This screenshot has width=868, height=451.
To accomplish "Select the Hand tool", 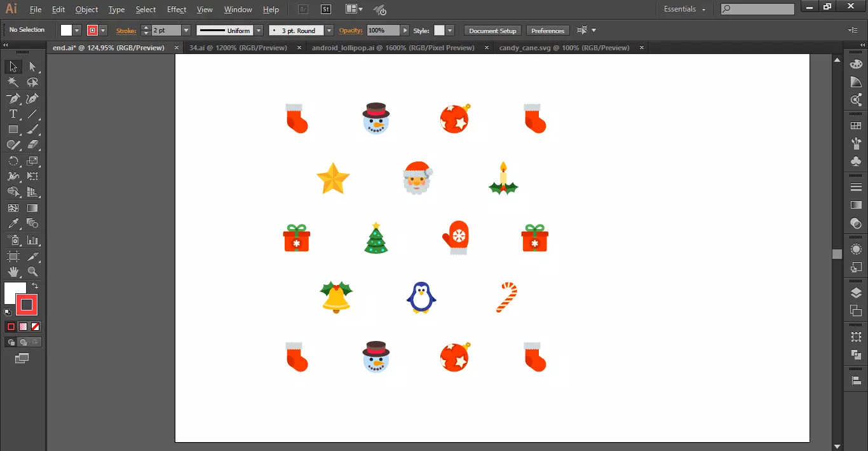I will [13, 272].
